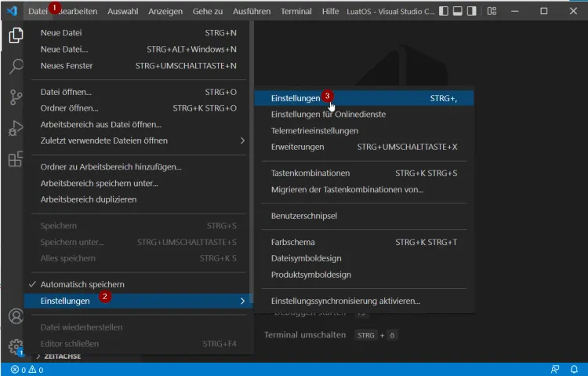Open the Search view icon
Viewport: 588px width, 376px height.
pos(16,67)
